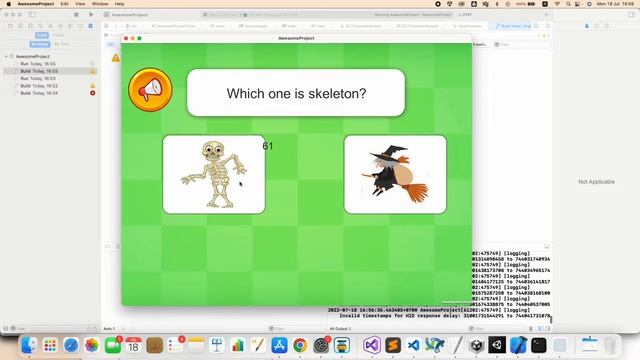Click the 'Which one is skeleton?' question box
640x360 pixels.
[296, 93]
